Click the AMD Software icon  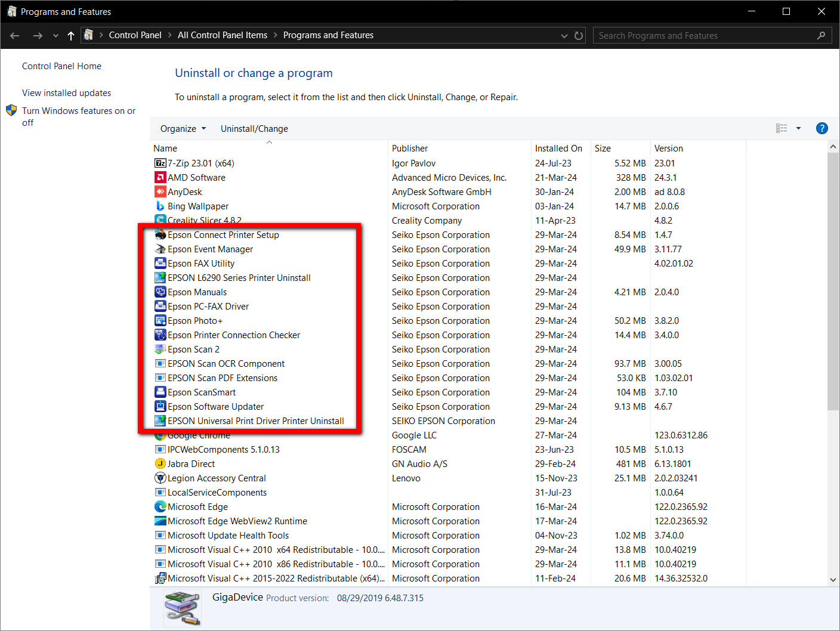[x=160, y=178]
